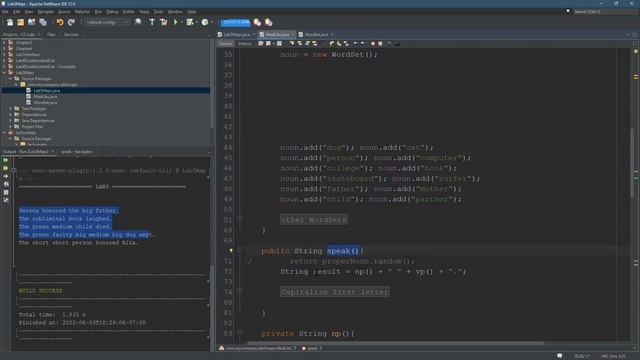Click Toggle Highlight Search editor icon

(315, 44)
